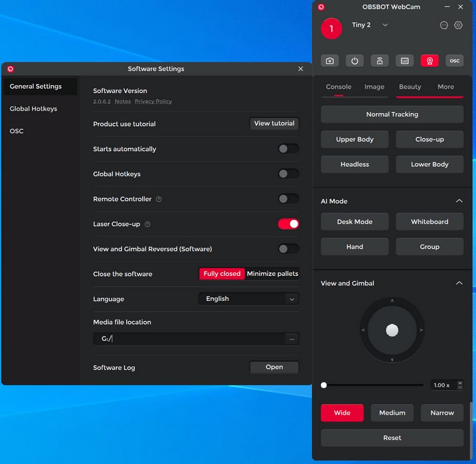Click the zoom slider handle
Viewport: 476px width, 464px height.
tap(324, 385)
